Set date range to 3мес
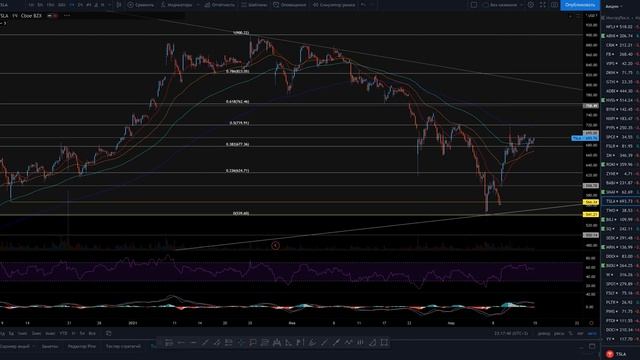This screenshot has width=640, height=360. [x=36, y=333]
